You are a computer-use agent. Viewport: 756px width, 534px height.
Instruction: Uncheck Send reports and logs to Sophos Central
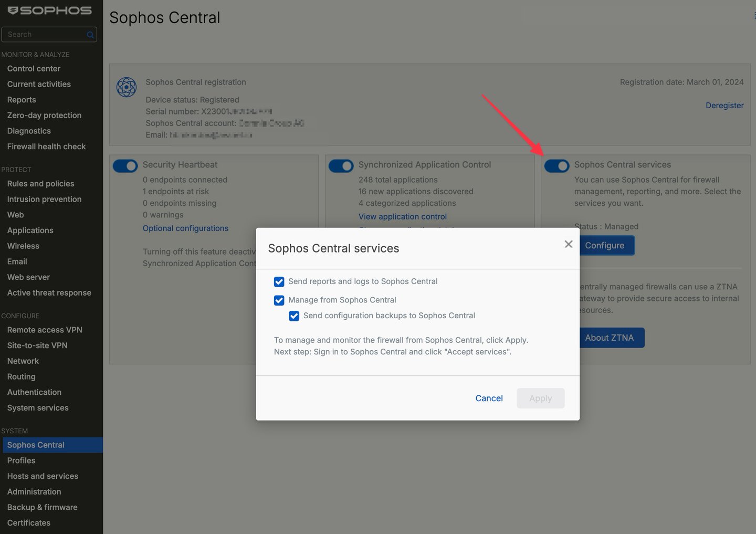click(x=279, y=282)
